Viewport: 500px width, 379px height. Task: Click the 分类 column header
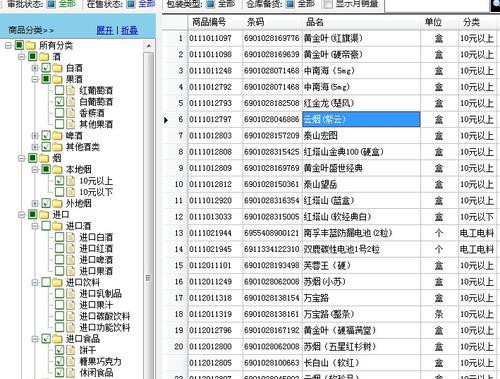[x=477, y=22]
